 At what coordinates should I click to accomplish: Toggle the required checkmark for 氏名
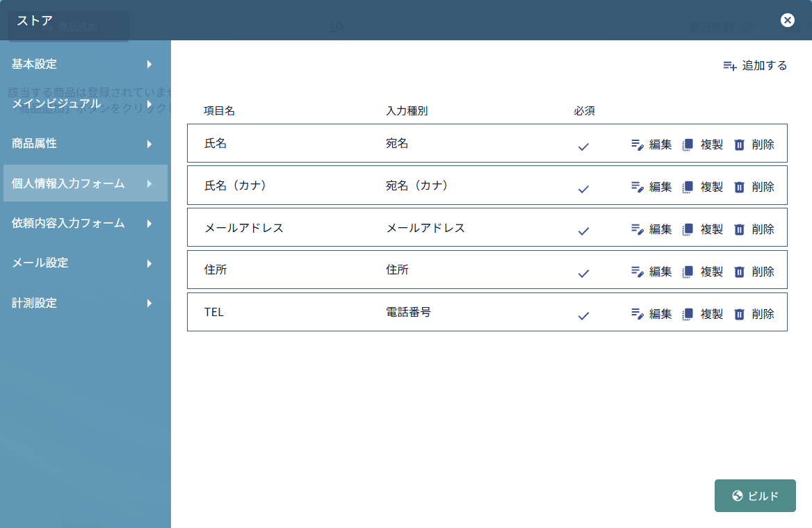(584, 147)
